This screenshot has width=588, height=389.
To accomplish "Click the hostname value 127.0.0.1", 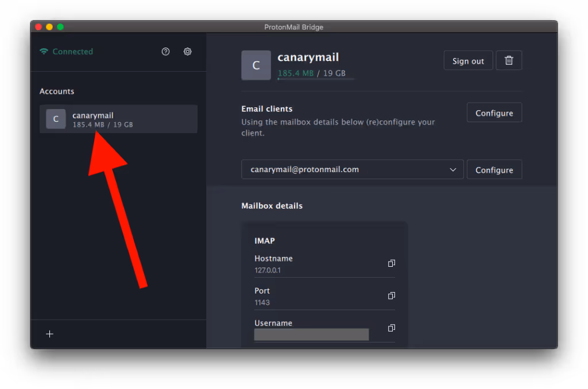I will point(268,270).
